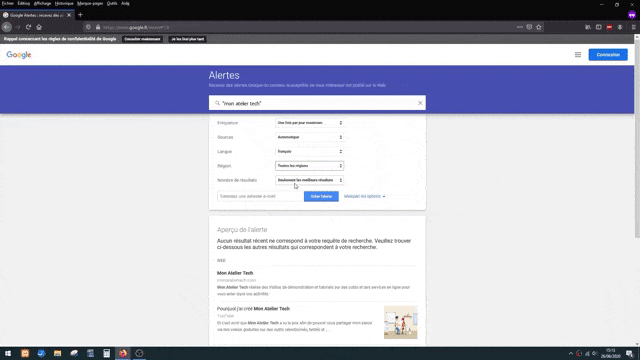
Task: Open the Outils menu
Action: (x=112, y=3)
